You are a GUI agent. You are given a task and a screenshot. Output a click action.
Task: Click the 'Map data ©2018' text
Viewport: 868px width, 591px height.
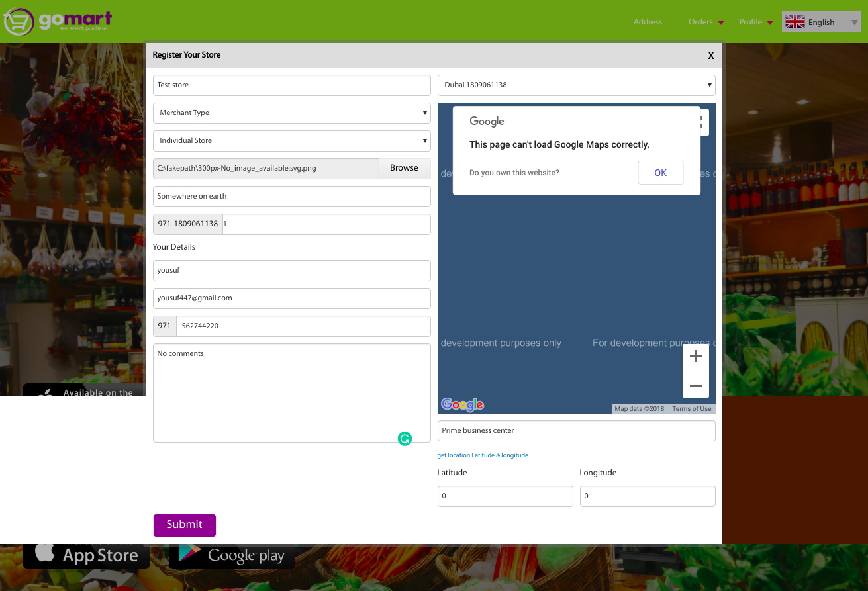[639, 409]
